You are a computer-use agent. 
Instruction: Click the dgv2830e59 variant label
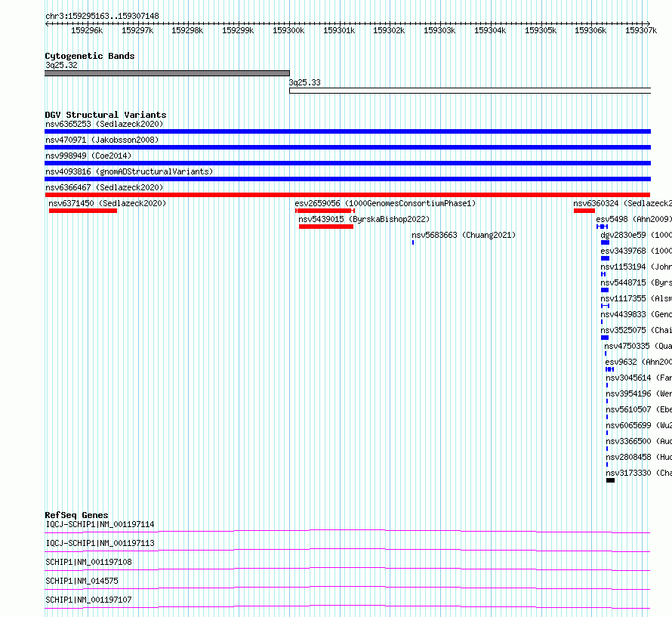[x=636, y=235]
